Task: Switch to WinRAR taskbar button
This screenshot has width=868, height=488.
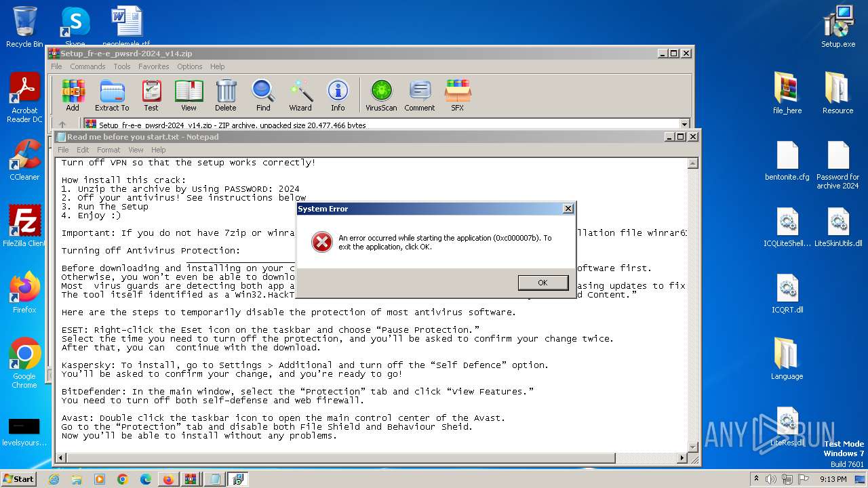Action: tap(191, 479)
